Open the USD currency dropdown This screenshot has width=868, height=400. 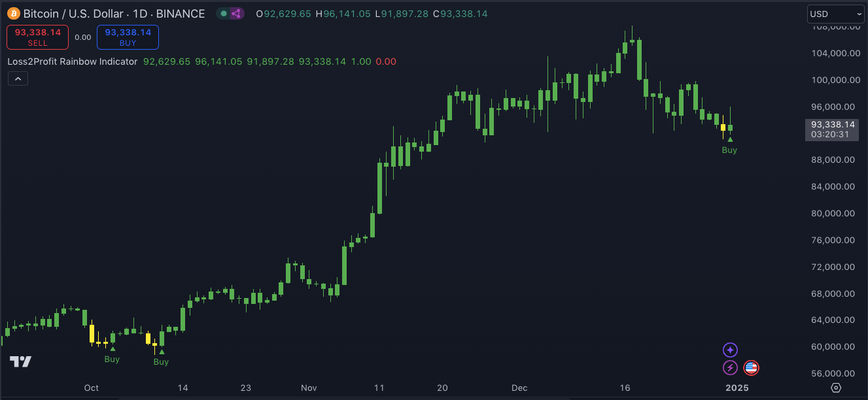[x=835, y=14]
